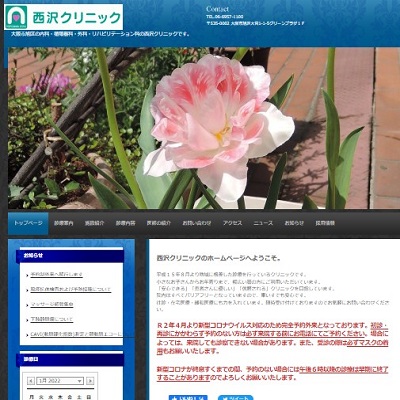Open the fourth お知らせ link about 診療
Screen dimensions: 400x400
pos(51,319)
